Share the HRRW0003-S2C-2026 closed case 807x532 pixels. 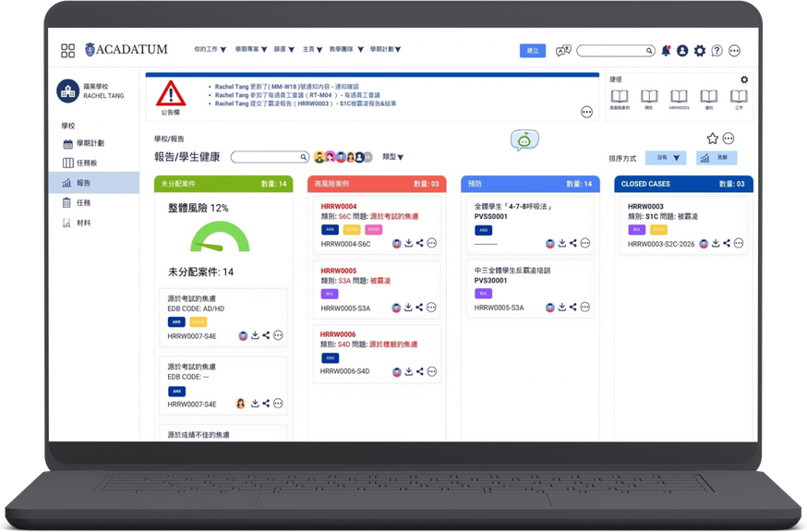[727, 243]
